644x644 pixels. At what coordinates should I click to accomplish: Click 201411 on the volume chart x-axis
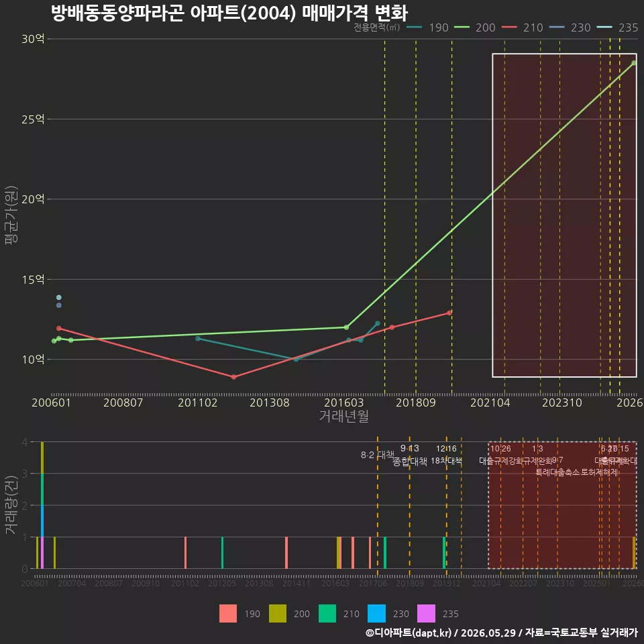click(x=297, y=583)
